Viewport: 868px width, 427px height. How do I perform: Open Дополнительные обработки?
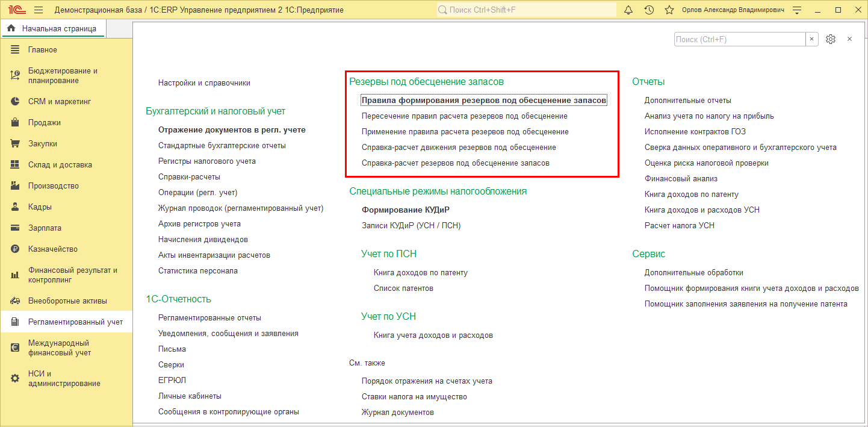(694, 273)
